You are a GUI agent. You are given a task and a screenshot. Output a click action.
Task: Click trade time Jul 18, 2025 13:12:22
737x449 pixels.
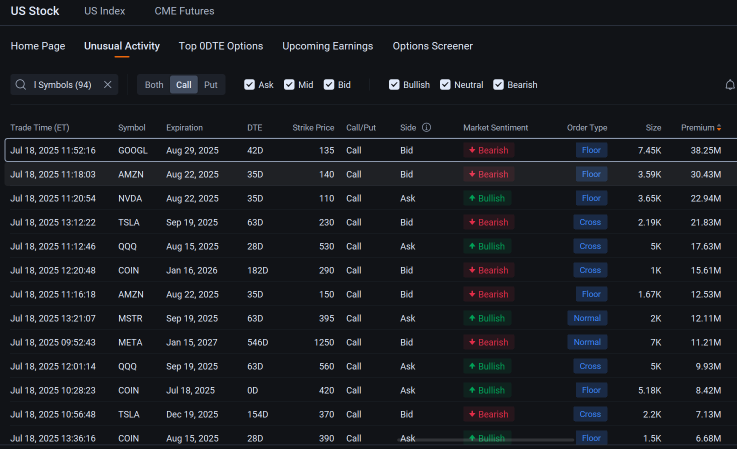pos(53,222)
